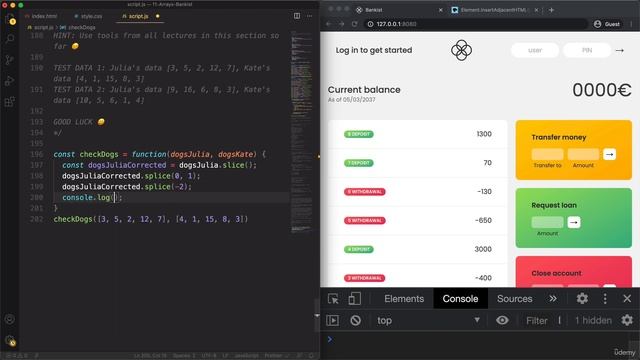Switch to the Elements tab
Image resolution: width=640 pixels, height=360 pixels.
[404, 299]
